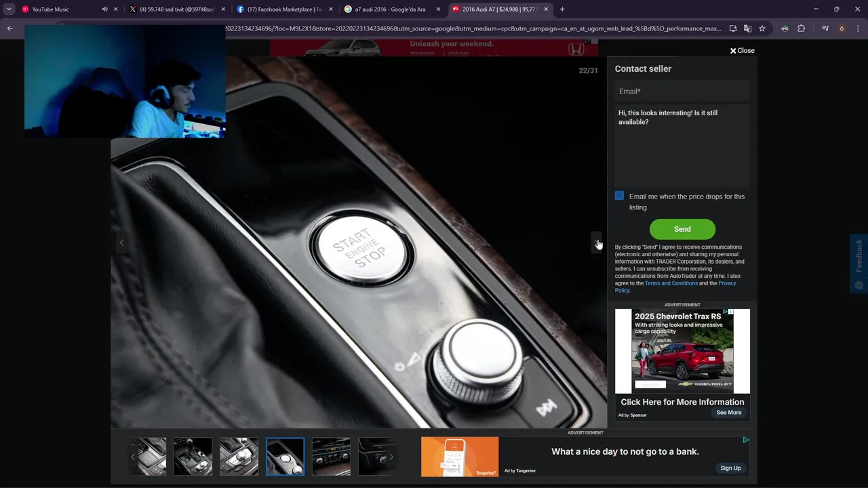This screenshot has width=868, height=488.
Task: Open the Extensions puzzle icon
Action: 802,28
